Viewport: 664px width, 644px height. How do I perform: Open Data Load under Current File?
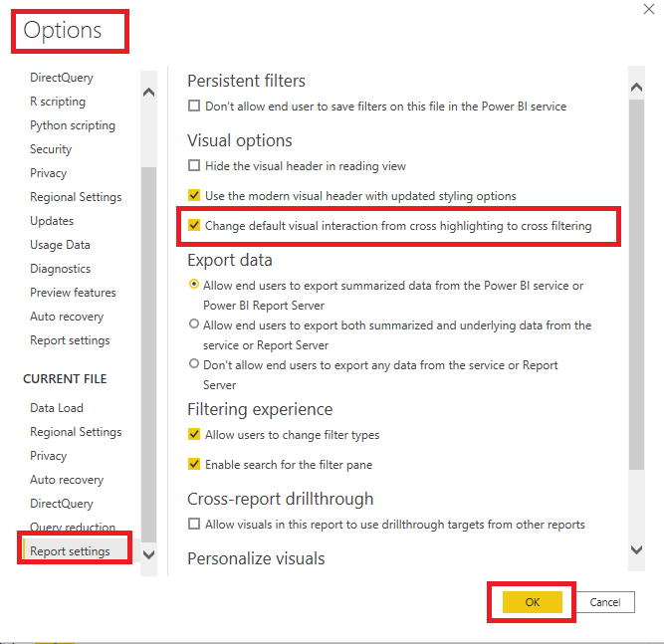click(57, 408)
